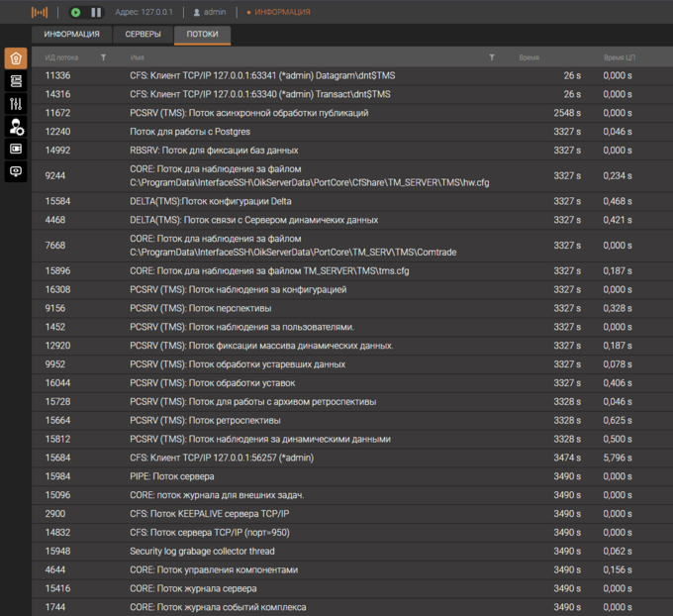This screenshot has width=673, height=616.
Task: Open the servers rack sidebar icon
Action: (x=15, y=81)
